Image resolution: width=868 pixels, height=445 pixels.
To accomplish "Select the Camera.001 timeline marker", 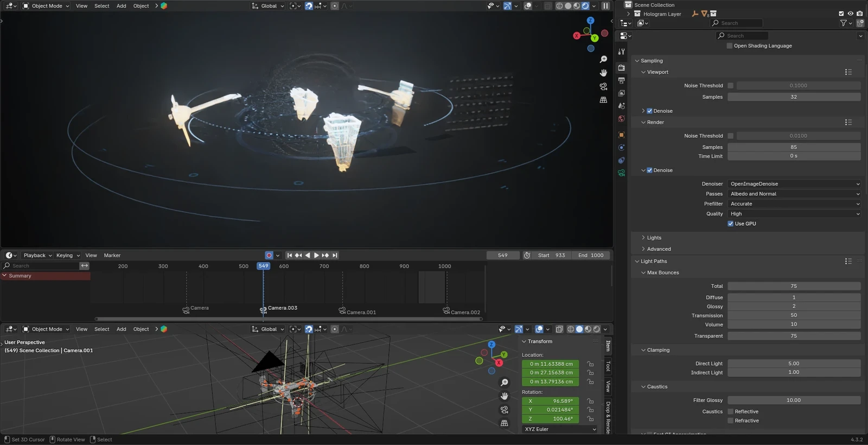I will point(342,311).
